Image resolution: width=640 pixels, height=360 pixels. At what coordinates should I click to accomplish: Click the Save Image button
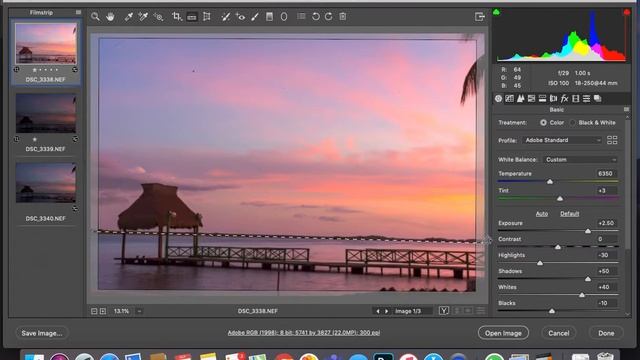pos(42,333)
